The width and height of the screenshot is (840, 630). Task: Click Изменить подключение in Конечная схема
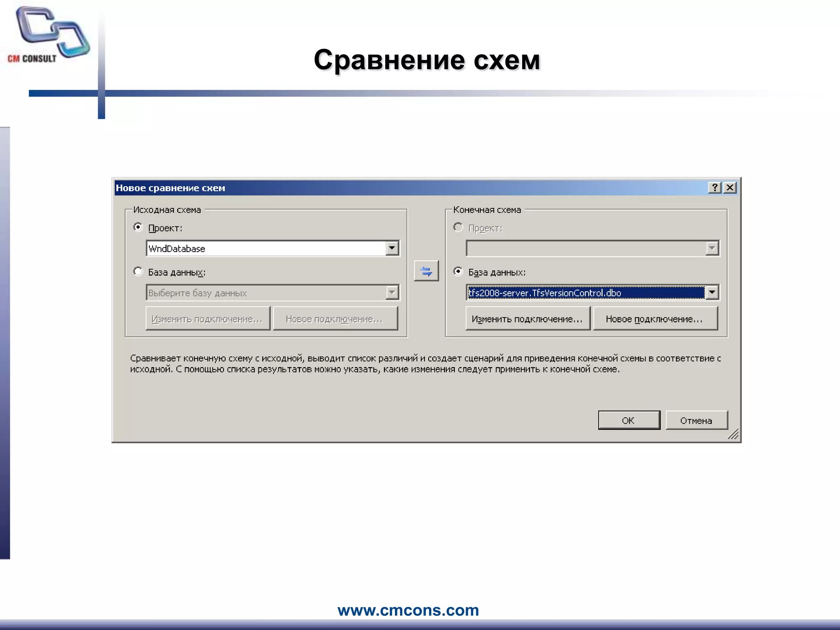[x=527, y=319]
